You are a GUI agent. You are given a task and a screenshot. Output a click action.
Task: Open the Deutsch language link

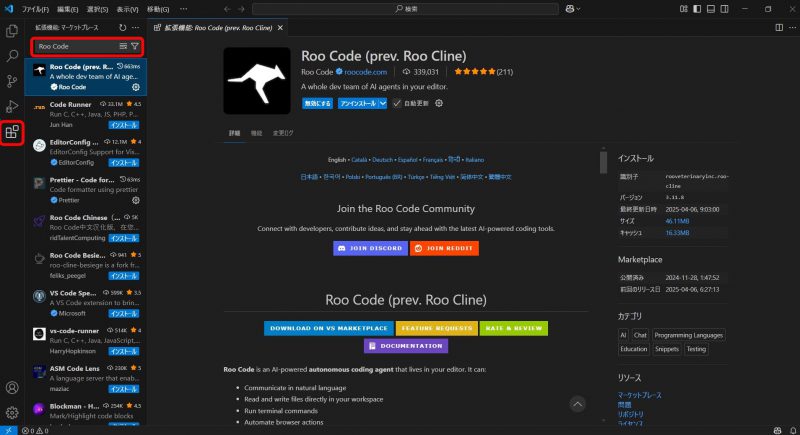coord(382,160)
